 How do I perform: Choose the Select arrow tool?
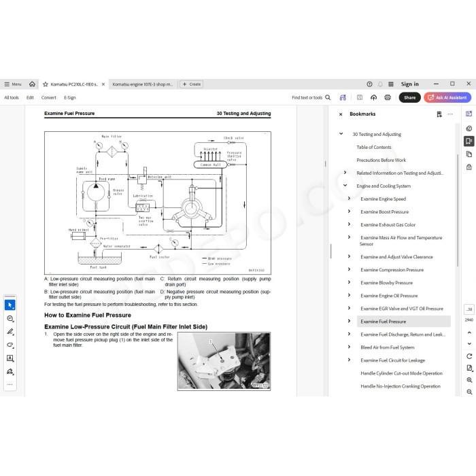(10, 305)
